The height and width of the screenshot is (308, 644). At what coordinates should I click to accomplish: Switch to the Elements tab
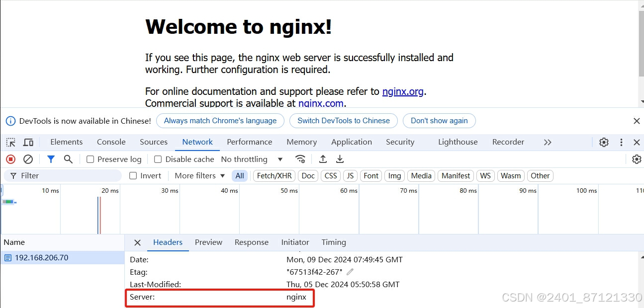coord(67,142)
